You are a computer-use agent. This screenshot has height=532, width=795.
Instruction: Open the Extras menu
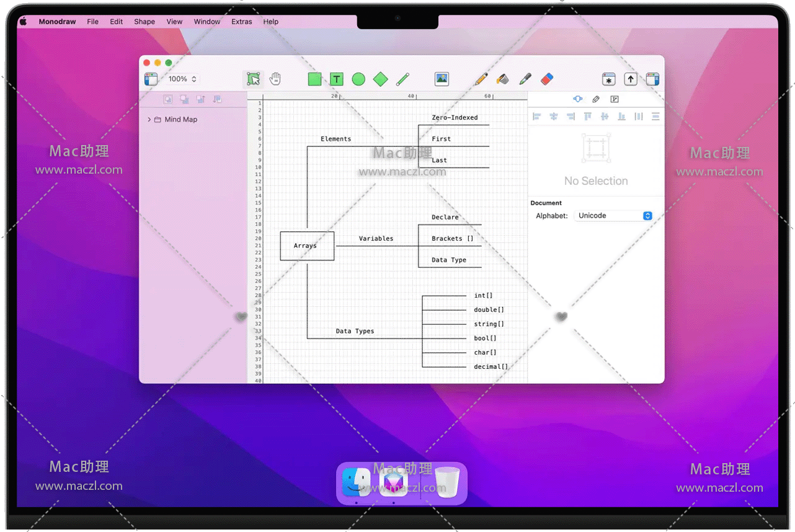[242, 22]
